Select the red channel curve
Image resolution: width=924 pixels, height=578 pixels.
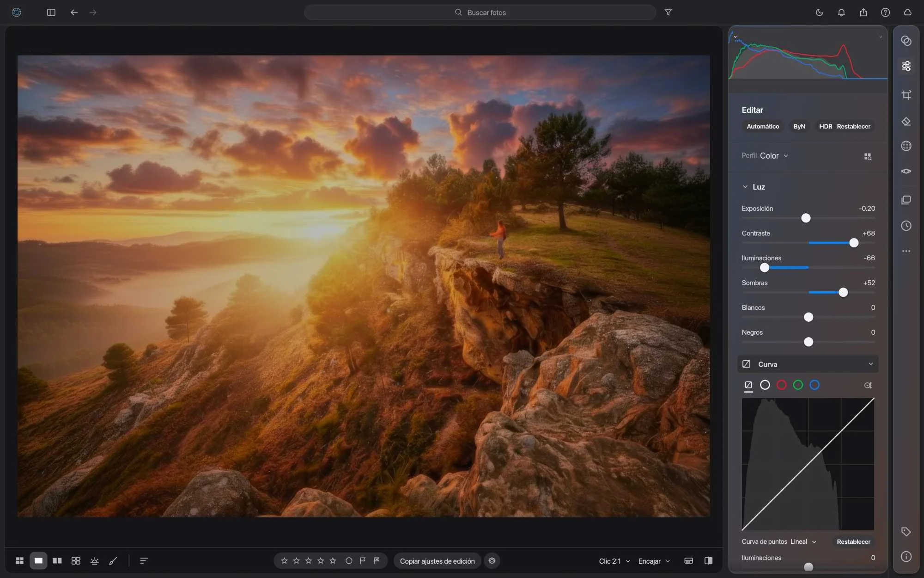coord(781,385)
